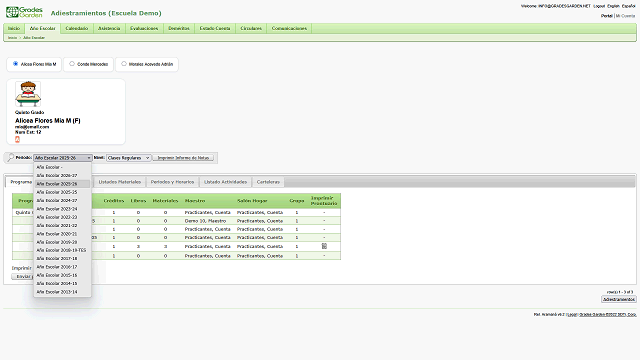Open the Comunicaciones menu

(x=289, y=28)
